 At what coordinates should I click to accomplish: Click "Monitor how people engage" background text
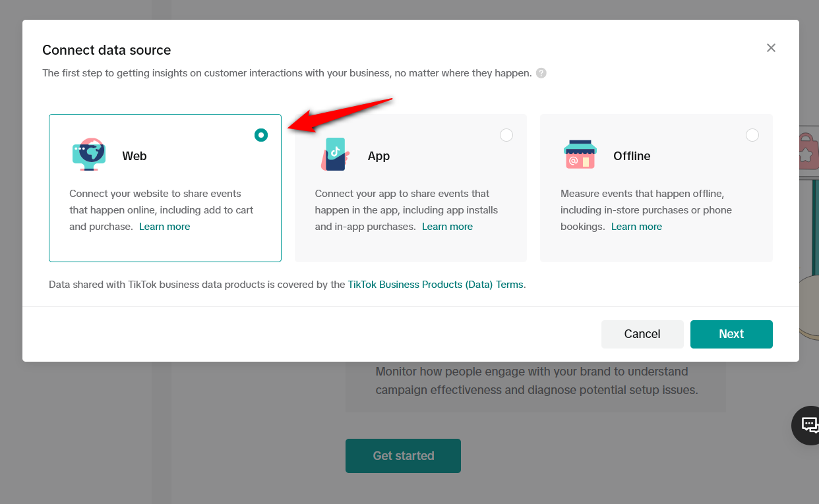(537, 381)
